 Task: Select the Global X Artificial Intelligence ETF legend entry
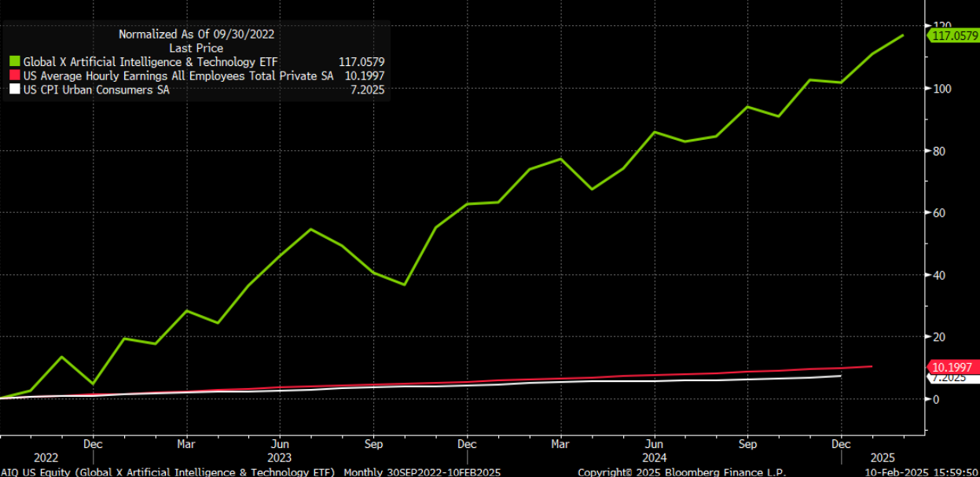pos(150,61)
